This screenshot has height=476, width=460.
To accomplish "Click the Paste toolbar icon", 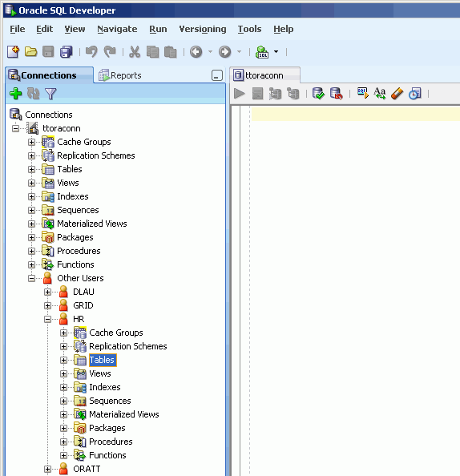I will (171, 52).
